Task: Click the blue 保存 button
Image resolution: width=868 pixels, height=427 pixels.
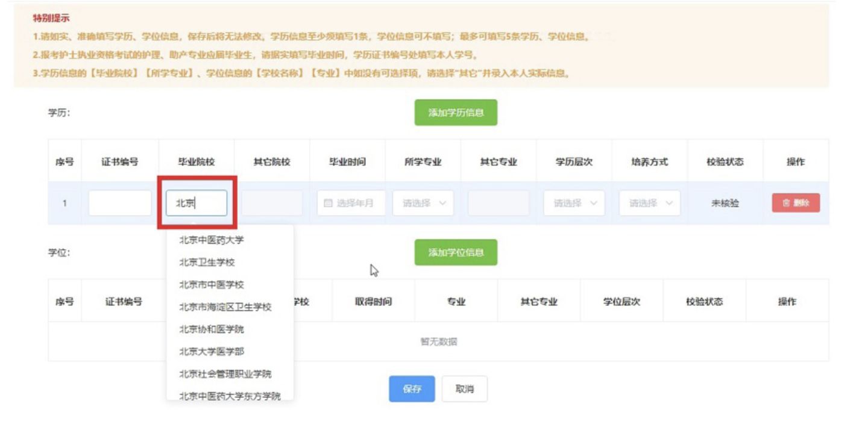Action: [412, 388]
